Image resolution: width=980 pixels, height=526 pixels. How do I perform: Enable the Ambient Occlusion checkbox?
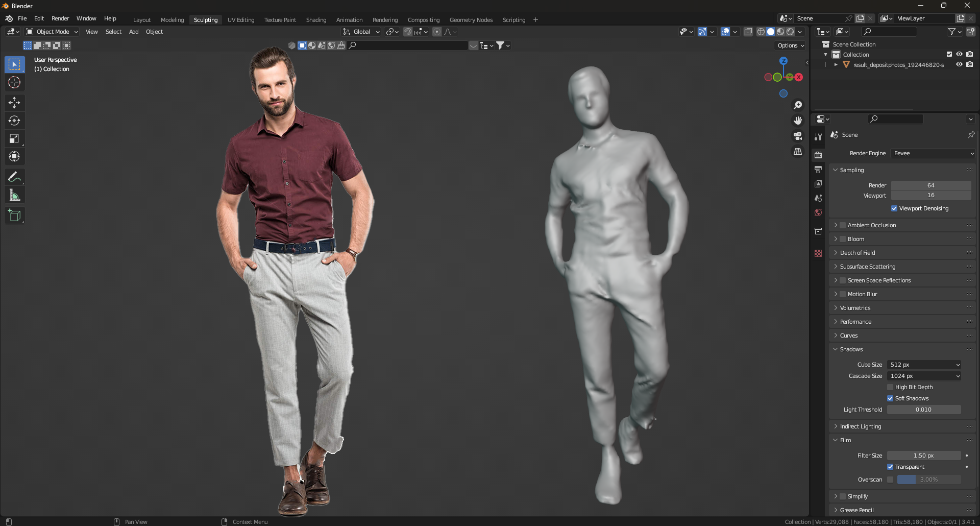(843, 225)
